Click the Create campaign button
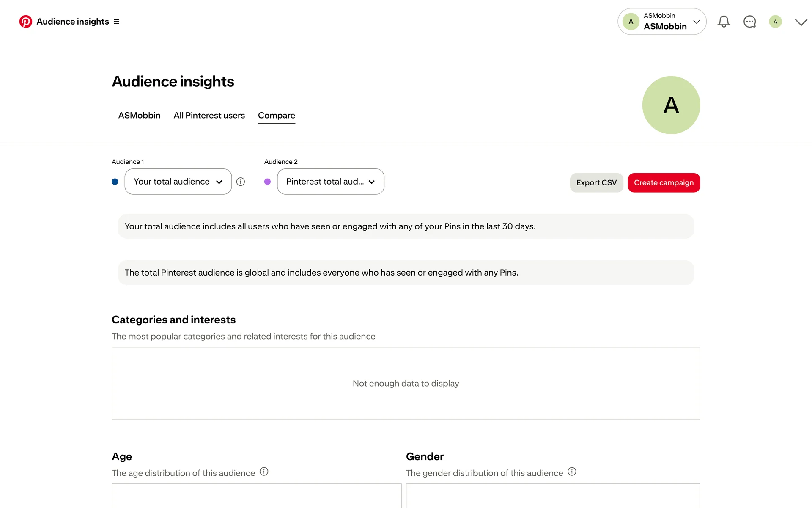 pyautogui.click(x=664, y=183)
